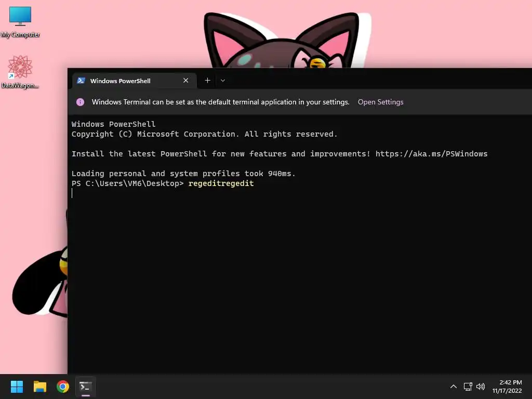
Task: Click the purple info icon in notification bar
Action: (x=80, y=102)
